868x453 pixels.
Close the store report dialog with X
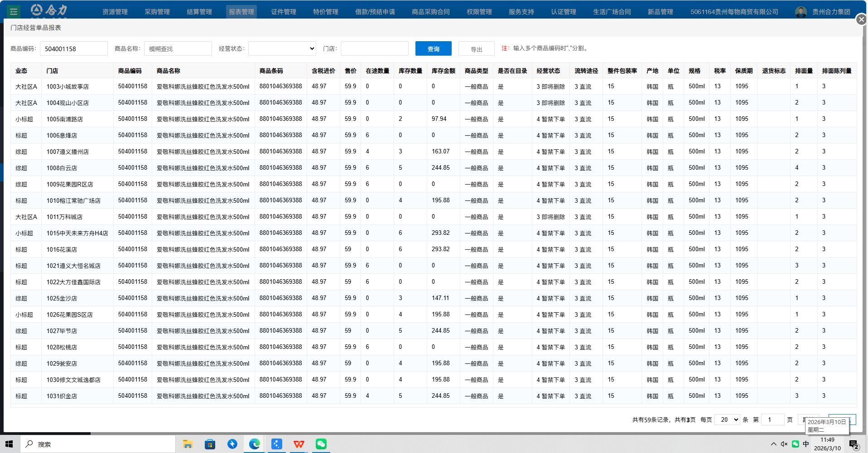[861, 19]
